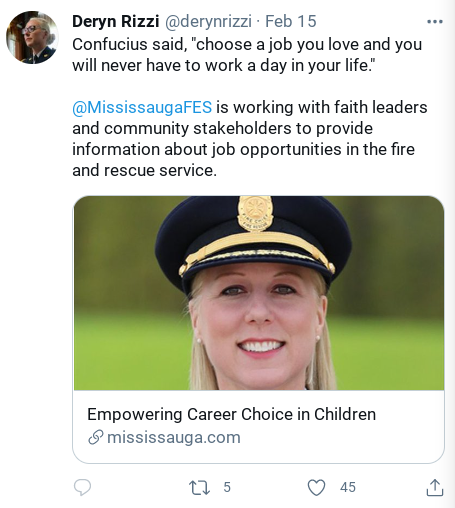Open the Feb 15 tweet timestamp
This screenshot has width=455, height=508.
tap(291, 21)
